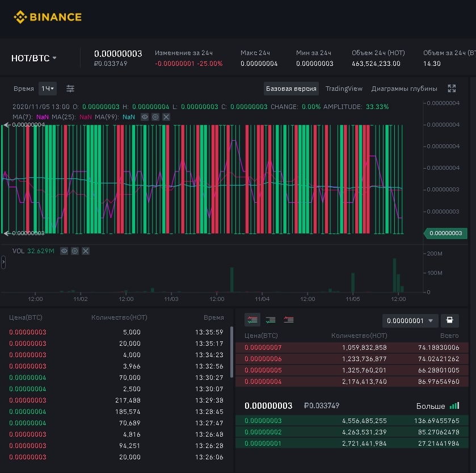
Task: Click Цена(BTC) header in trades list
Action: [26, 317]
